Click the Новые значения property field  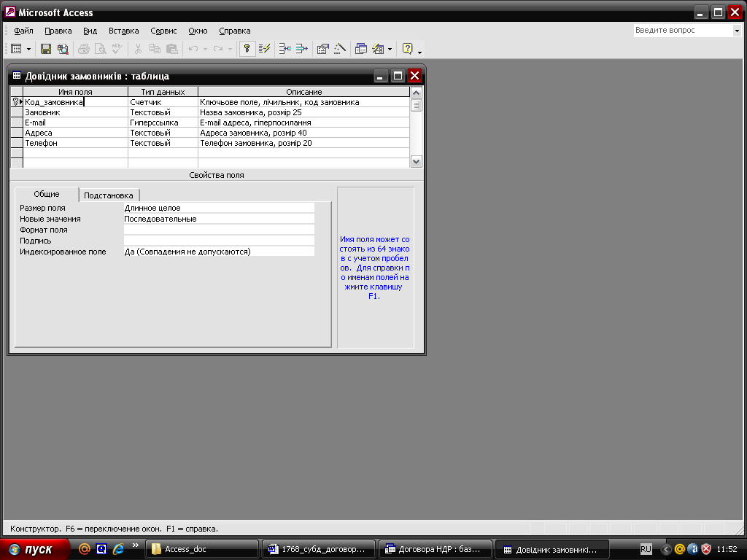point(219,219)
